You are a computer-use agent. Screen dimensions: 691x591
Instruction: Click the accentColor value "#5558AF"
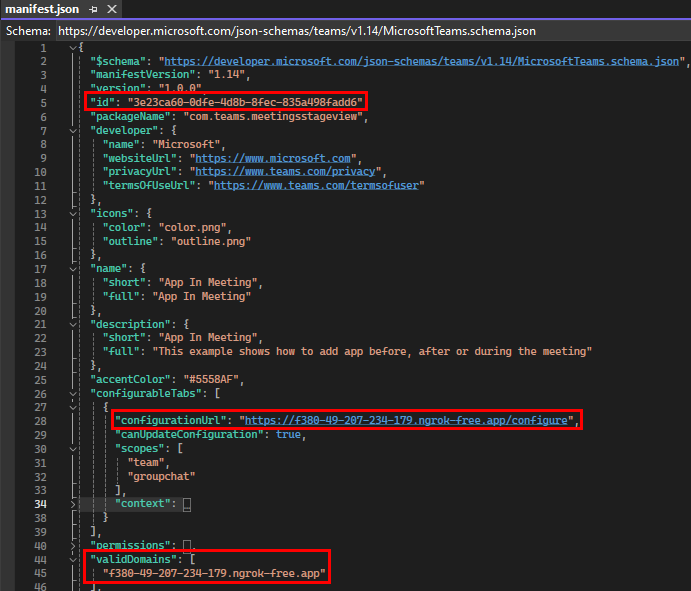211,379
